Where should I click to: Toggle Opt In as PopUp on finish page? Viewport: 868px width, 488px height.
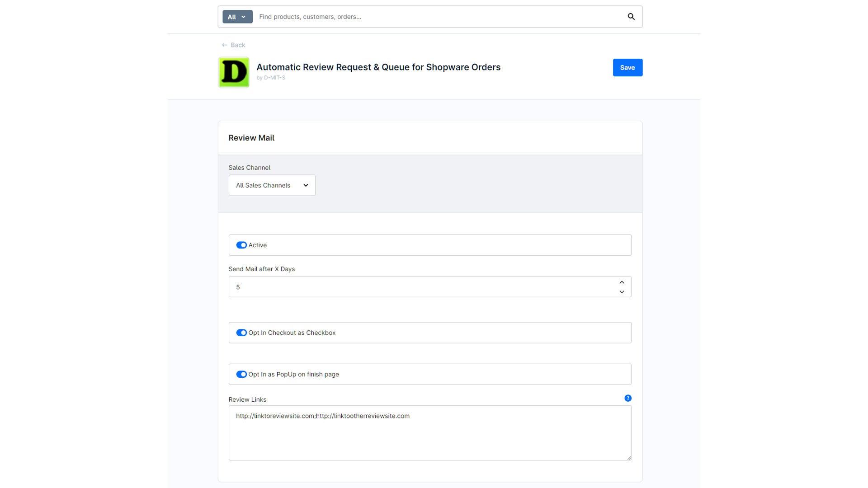point(241,374)
